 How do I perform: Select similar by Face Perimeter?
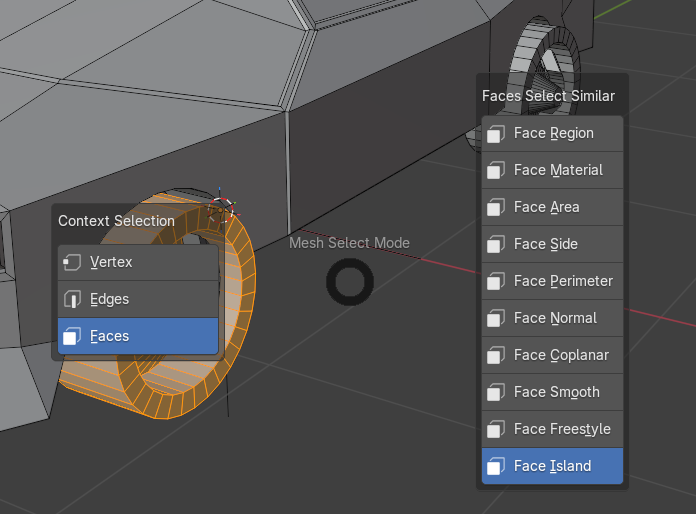pyautogui.click(x=552, y=281)
